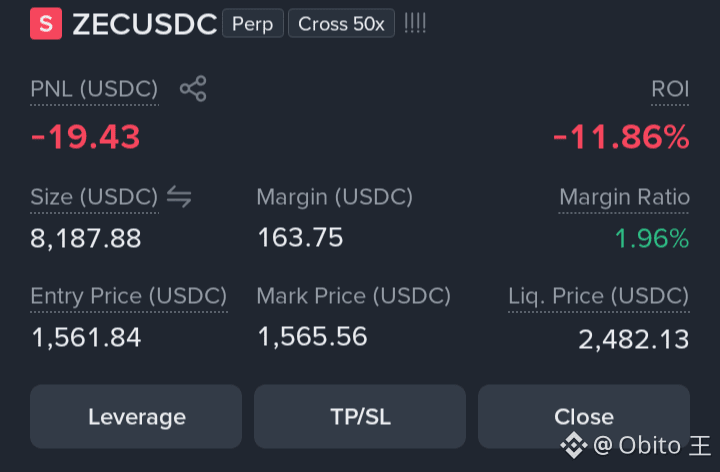720x472 pixels.
Task: Click the PNL share icon
Action: tap(193, 89)
